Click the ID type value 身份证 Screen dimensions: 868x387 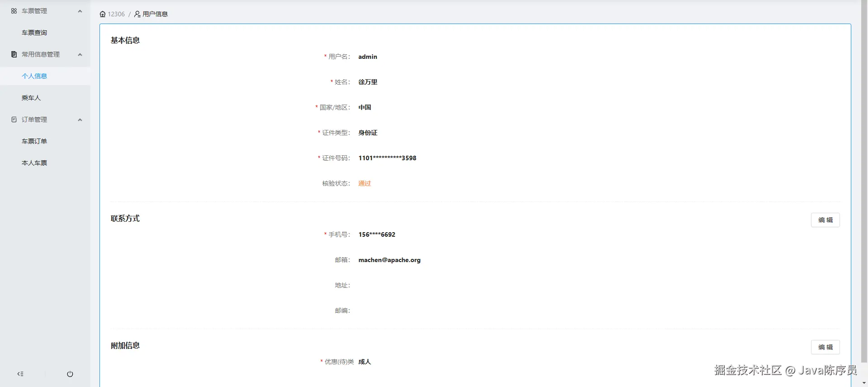(368, 133)
